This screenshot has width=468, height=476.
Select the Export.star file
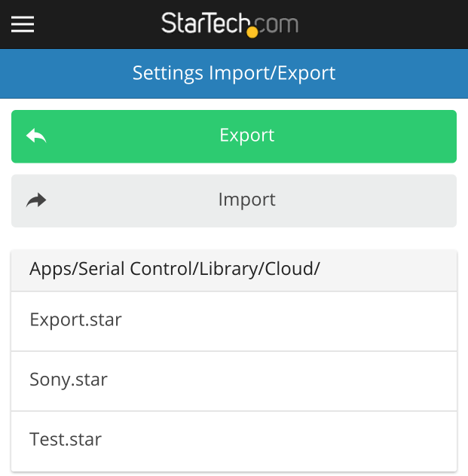pyautogui.click(x=234, y=321)
